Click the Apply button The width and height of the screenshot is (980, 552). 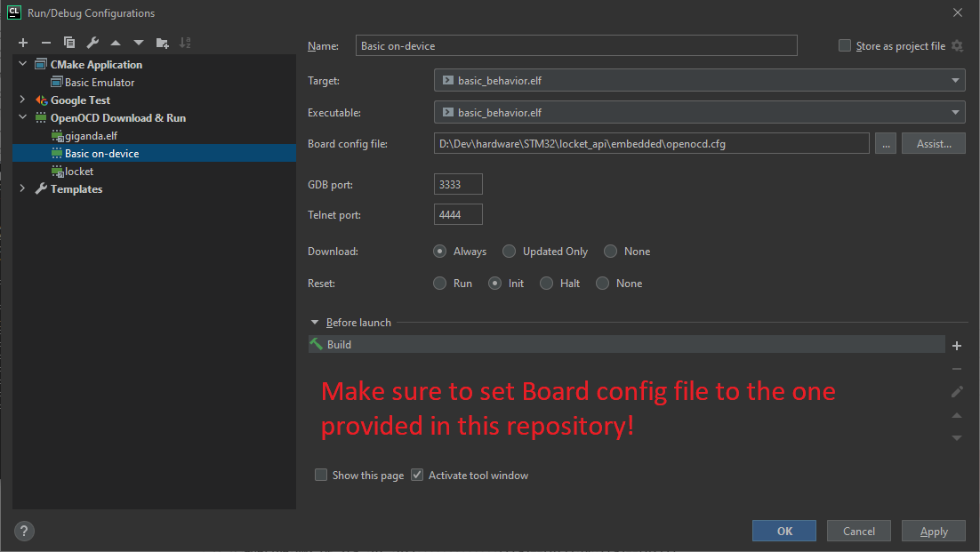934,531
